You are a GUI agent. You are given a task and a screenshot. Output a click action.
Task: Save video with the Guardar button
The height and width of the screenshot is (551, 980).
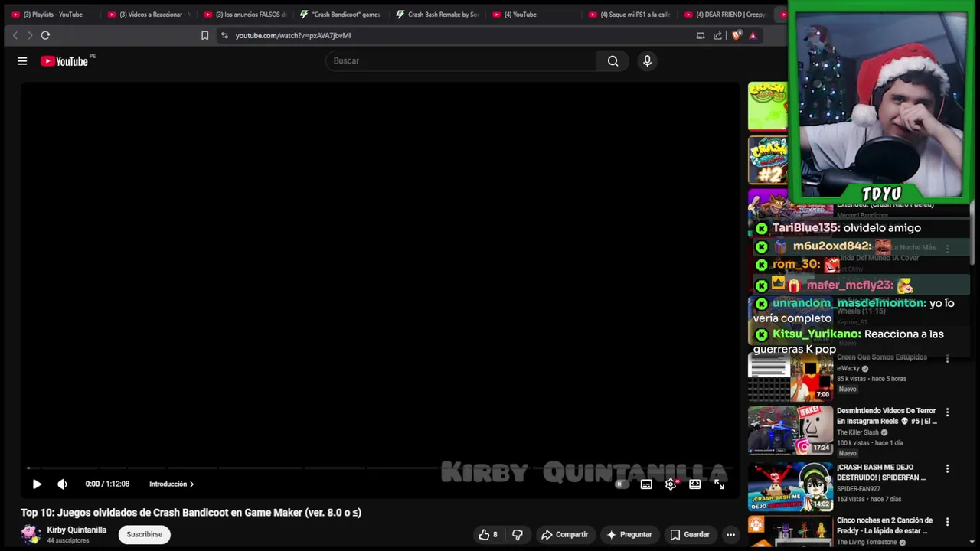click(690, 534)
